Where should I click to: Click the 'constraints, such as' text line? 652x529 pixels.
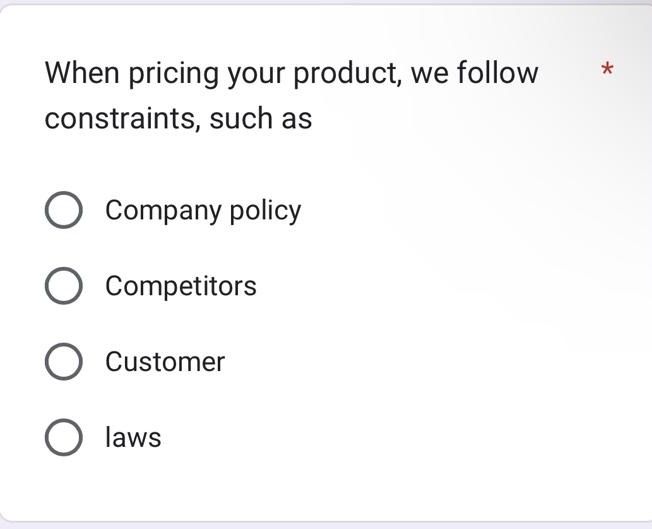click(x=178, y=118)
